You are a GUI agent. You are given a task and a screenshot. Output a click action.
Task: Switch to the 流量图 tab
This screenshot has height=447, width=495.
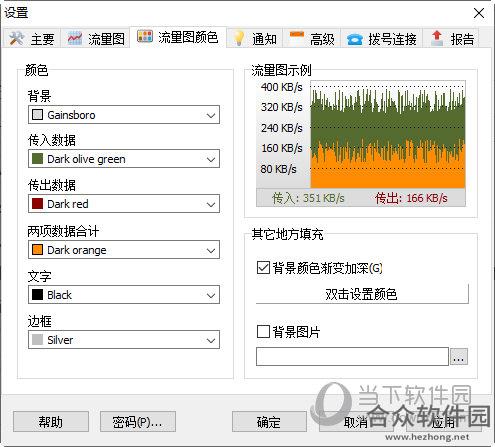[95, 39]
